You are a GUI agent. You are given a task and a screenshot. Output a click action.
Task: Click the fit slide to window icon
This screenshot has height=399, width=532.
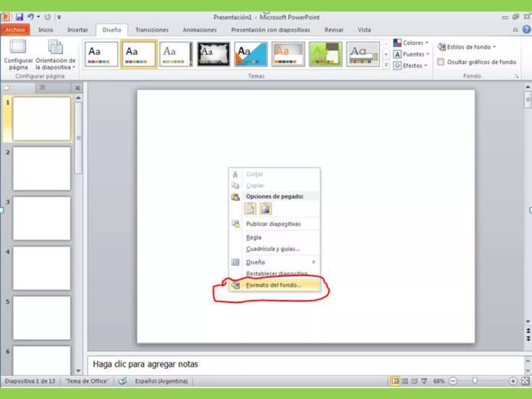[525, 381]
